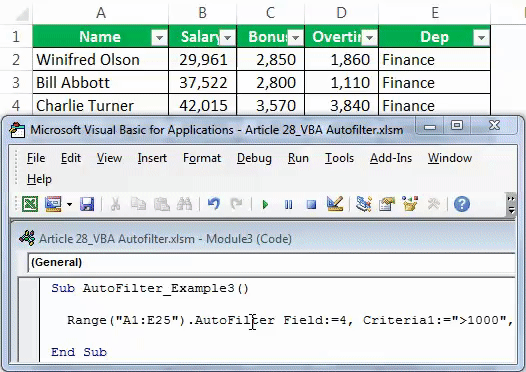
Task: Click the End Sub code line
Action: (x=79, y=352)
